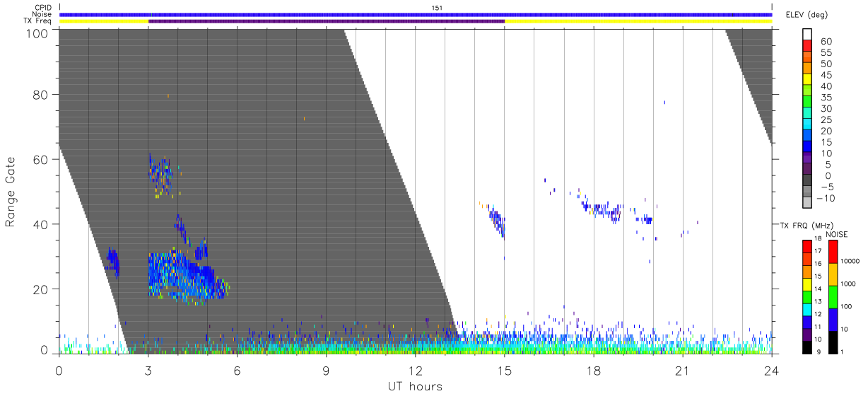
Task: Click the '40' tick on Range Gate axis
Action: (x=41, y=224)
